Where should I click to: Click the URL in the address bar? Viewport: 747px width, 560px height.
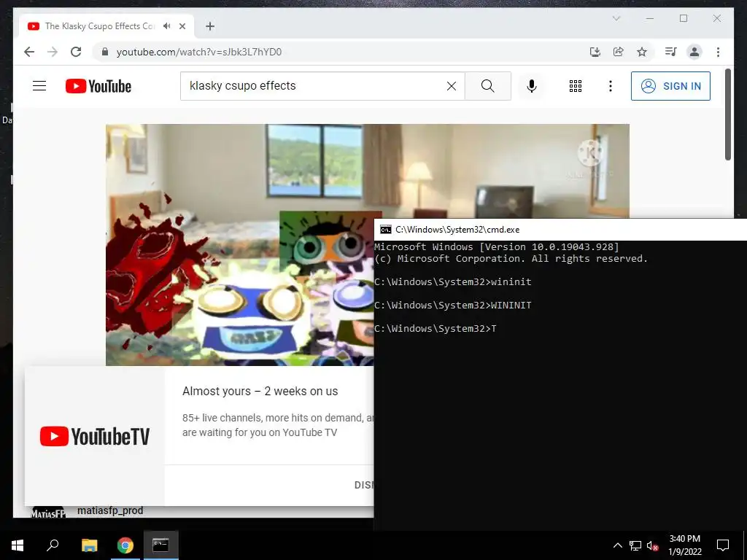(x=199, y=52)
